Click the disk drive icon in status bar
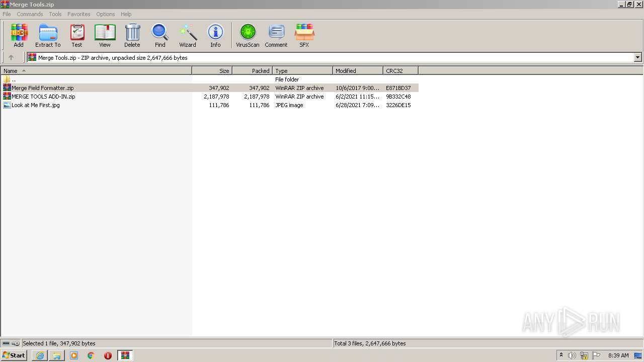 (6, 343)
